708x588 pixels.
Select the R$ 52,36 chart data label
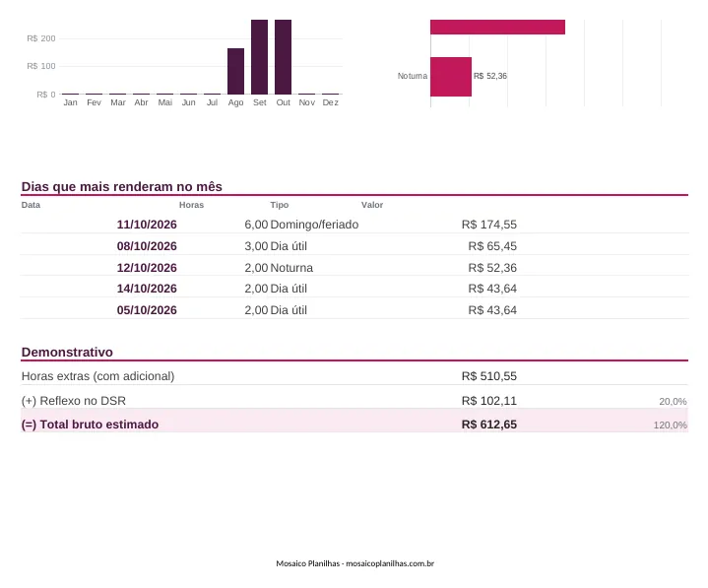pyautogui.click(x=490, y=76)
